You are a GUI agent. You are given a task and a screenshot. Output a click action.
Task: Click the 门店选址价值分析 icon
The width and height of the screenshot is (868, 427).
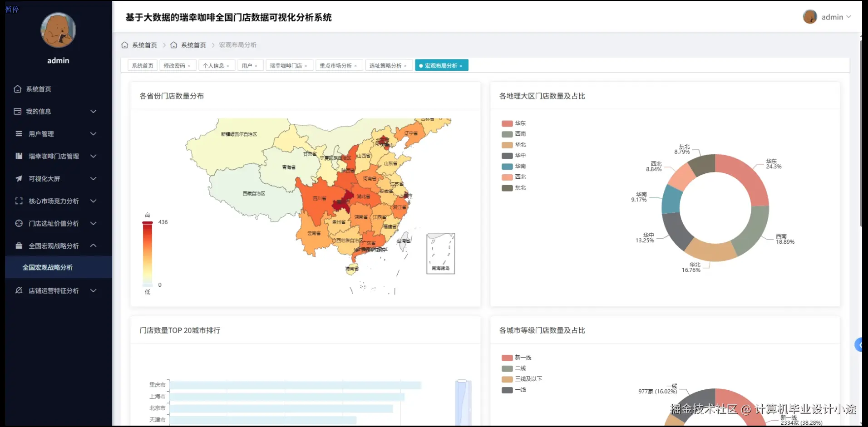19,223
